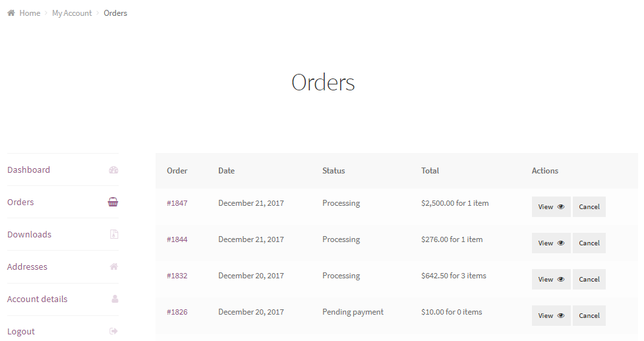This screenshot has height=341, width=644.
Task: Click the Home breadcrumb link
Action: pyautogui.click(x=30, y=13)
